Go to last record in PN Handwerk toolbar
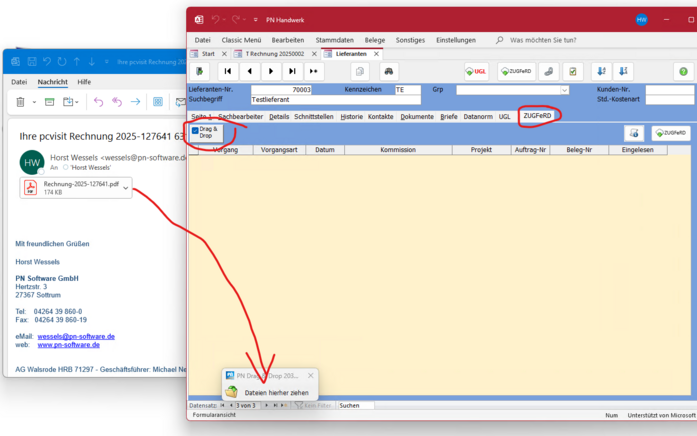697x436 pixels. pos(292,71)
